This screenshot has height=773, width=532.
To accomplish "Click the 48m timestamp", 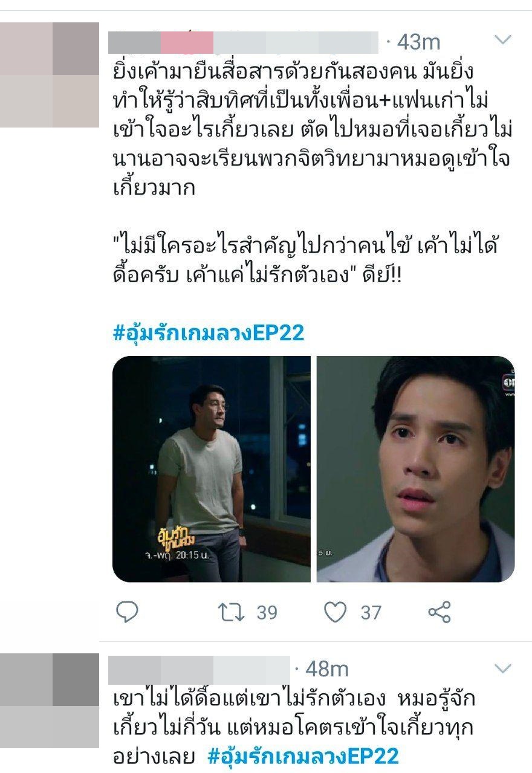I will click(x=326, y=669).
